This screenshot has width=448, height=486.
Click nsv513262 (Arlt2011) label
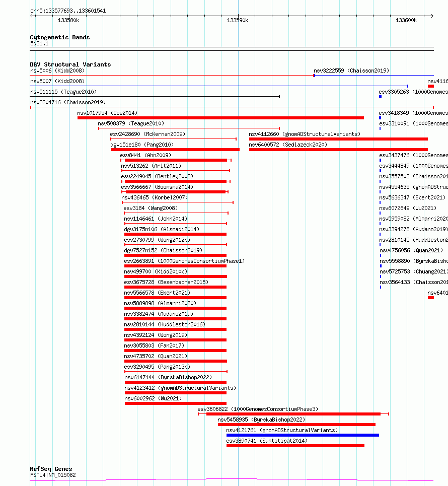[151, 166]
